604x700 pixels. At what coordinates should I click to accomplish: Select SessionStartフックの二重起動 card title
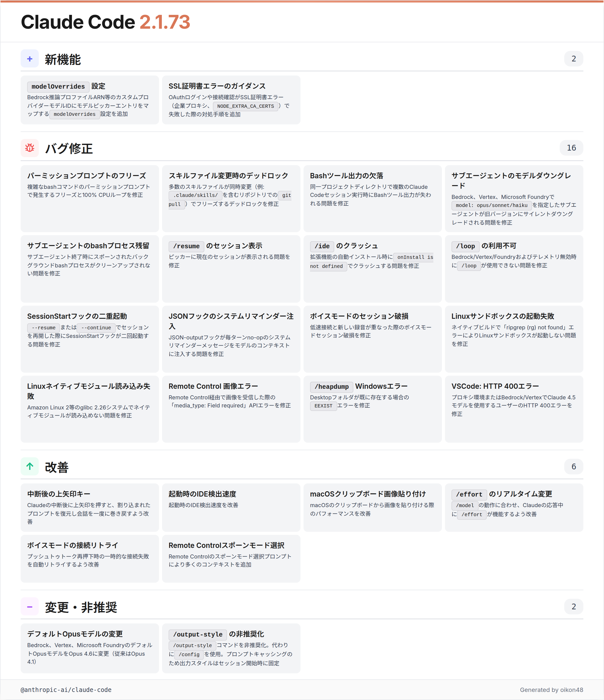point(77,316)
